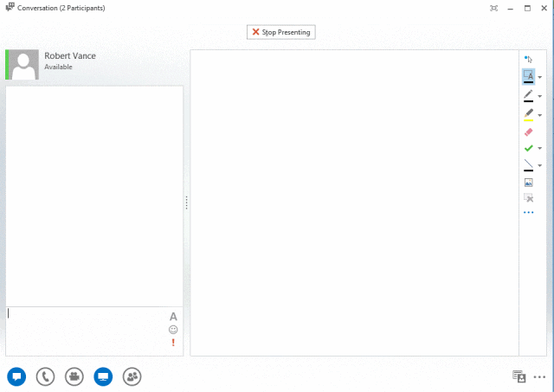Start video with the camera button
Viewport: 554px width, 392px height.
click(x=74, y=376)
